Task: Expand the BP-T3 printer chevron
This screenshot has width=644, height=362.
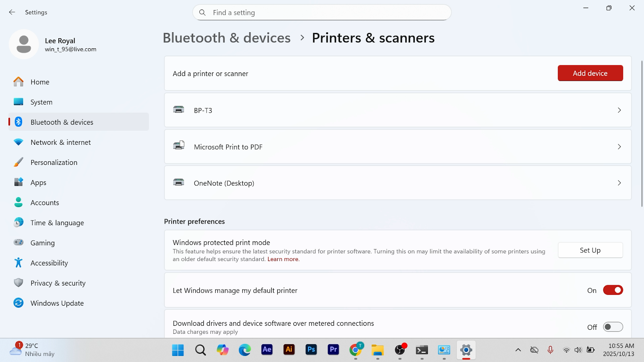Action: tap(619, 110)
